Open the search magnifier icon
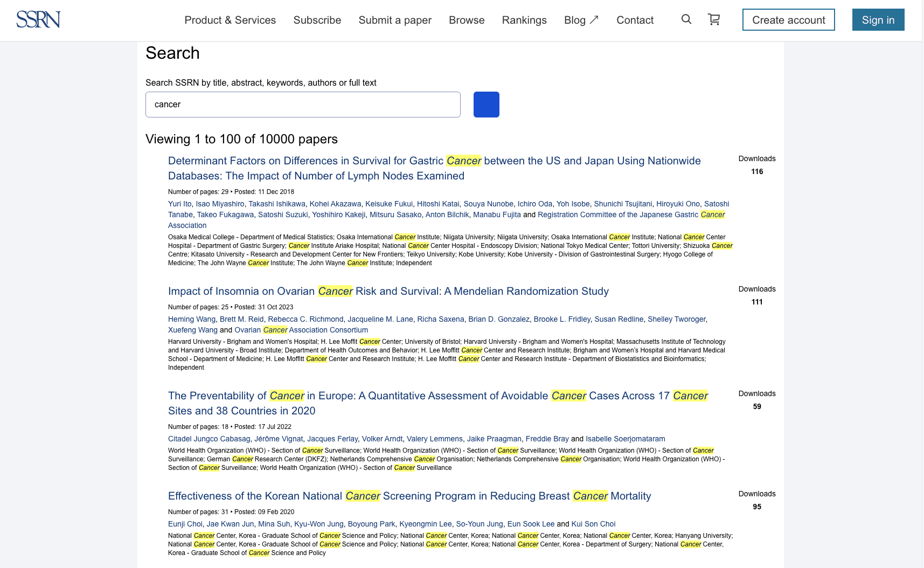 [x=686, y=19]
